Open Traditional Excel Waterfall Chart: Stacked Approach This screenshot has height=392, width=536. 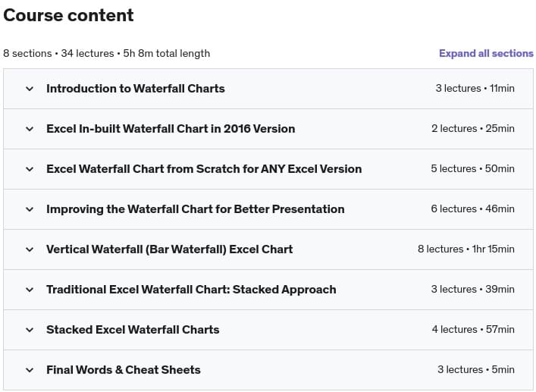click(x=191, y=290)
